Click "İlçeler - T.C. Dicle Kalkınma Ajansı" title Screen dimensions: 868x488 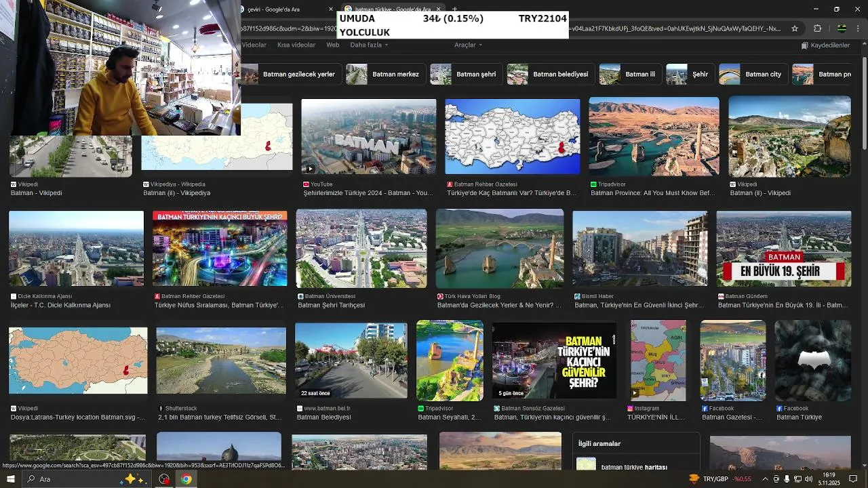(60, 306)
